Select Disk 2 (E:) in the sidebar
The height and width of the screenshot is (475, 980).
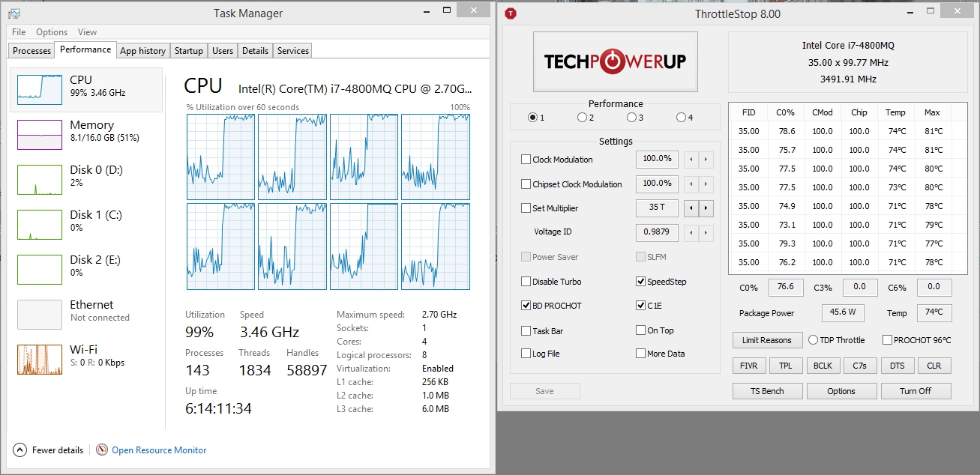[86, 269]
